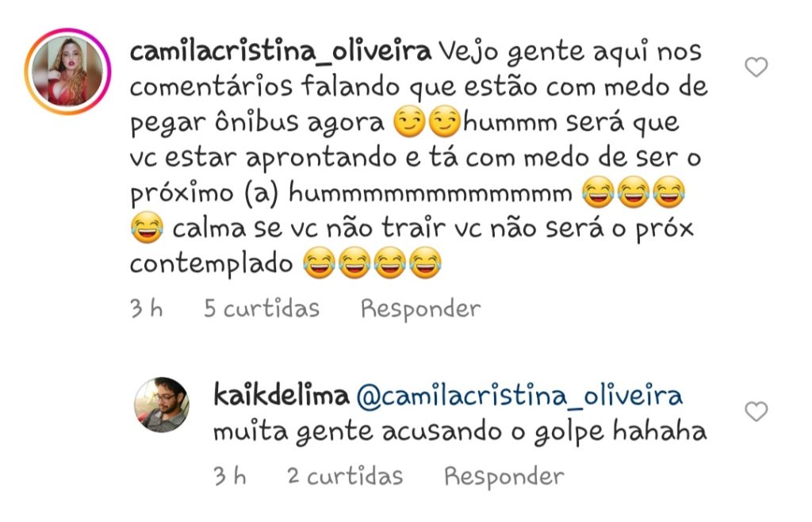This screenshot has height=522, width=812.
Task: Open camilacristina_oliveira's story from profile picture
Action: tap(68, 71)
